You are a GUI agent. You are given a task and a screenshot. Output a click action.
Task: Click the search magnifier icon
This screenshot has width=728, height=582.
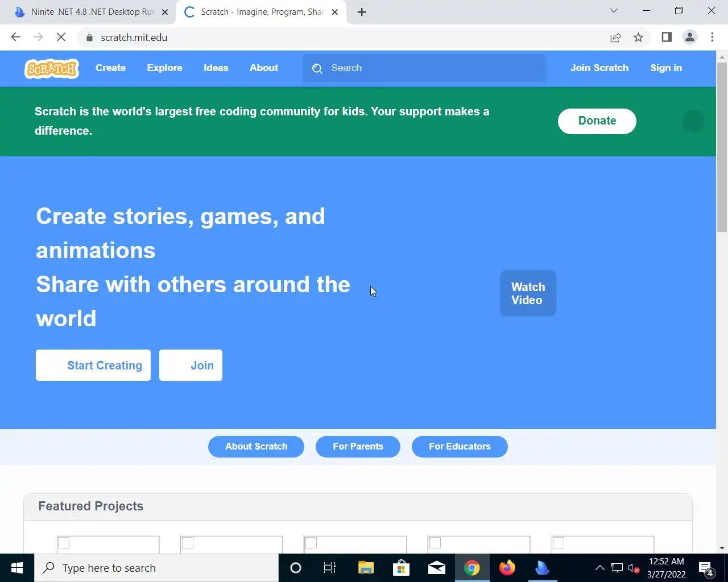tap(317, 68)
